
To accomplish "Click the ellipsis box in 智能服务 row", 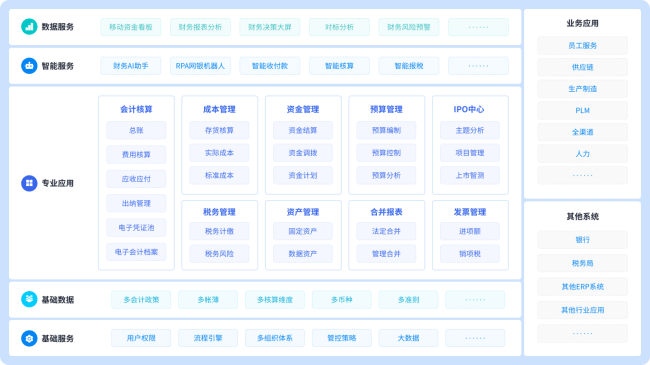I will [478, 66].
